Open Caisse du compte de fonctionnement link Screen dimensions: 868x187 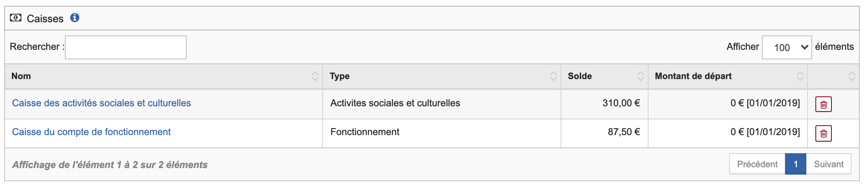(x=91, y=132)
